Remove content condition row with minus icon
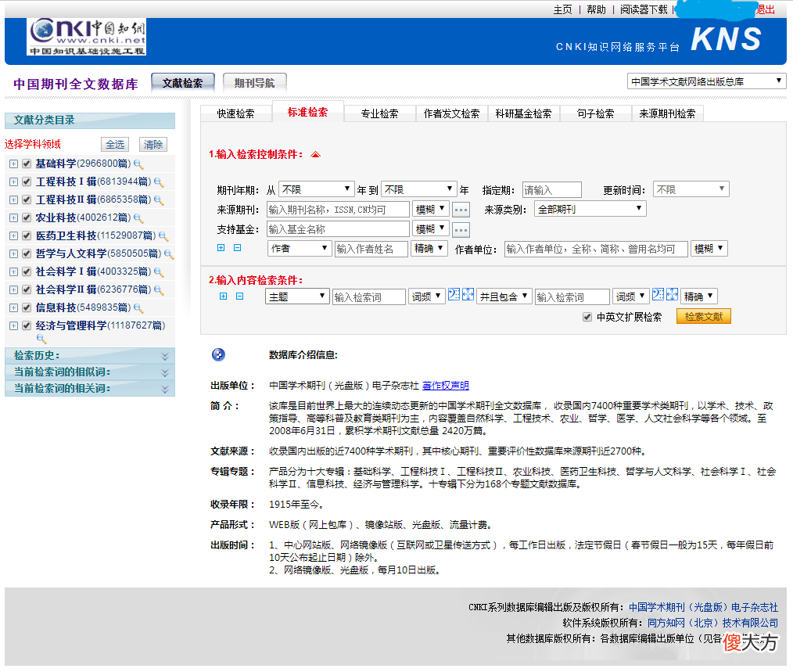Image resolution: width=793 pixels, height=672 pixels. coord(240,296)
